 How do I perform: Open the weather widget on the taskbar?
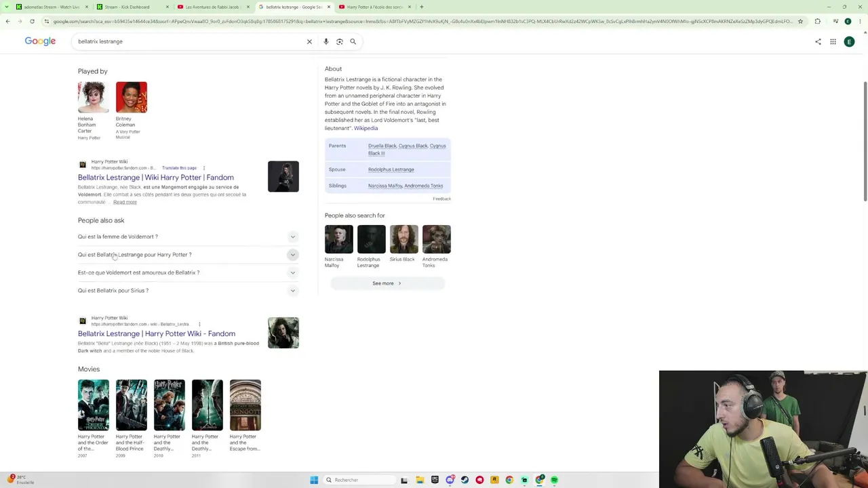pos(20,480)
